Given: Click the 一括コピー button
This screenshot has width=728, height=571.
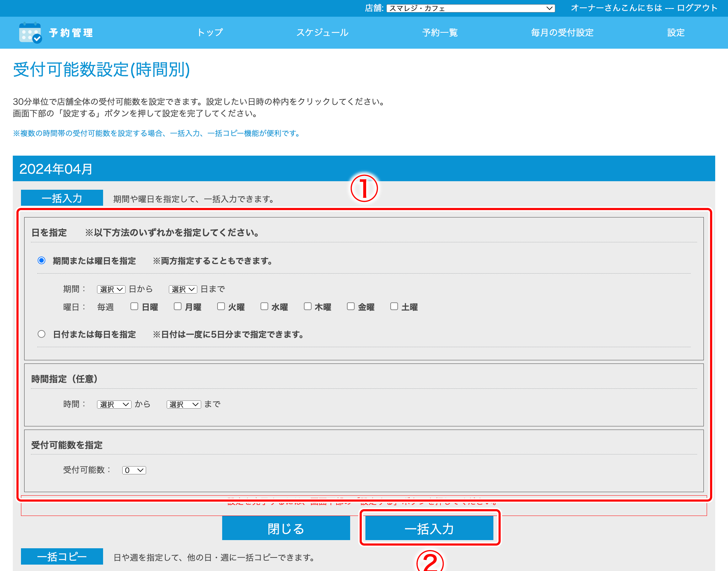Looking at the screenshot, I should click(x=62, y=556).
